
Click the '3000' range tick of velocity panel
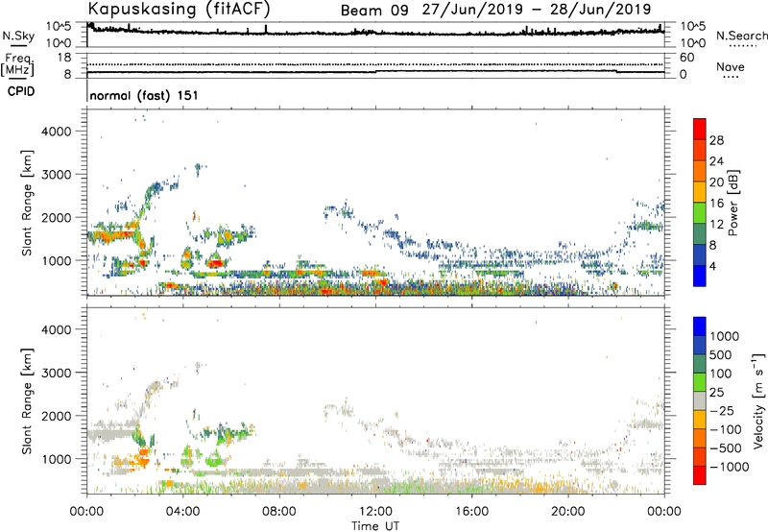(57, 373)
